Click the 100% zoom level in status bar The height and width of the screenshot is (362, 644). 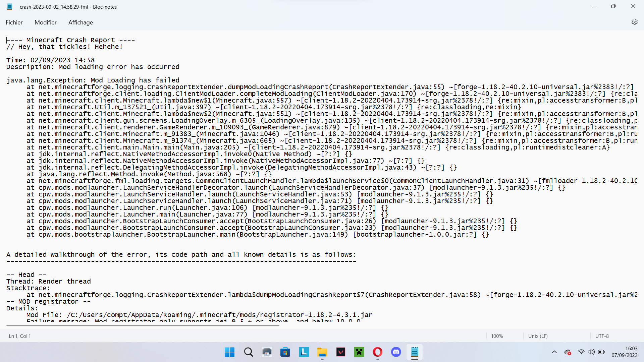(x=497, y=336)
